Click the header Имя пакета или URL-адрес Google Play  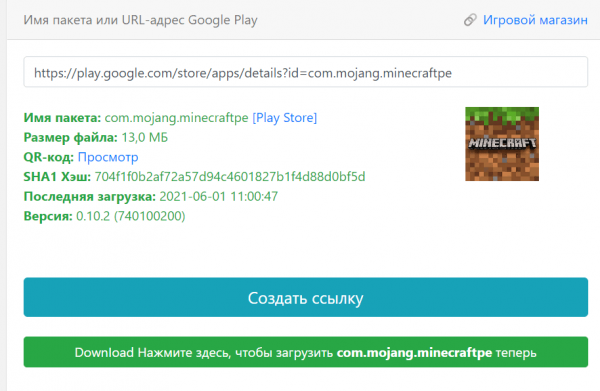pyautogui.click(x=140, y=20)
